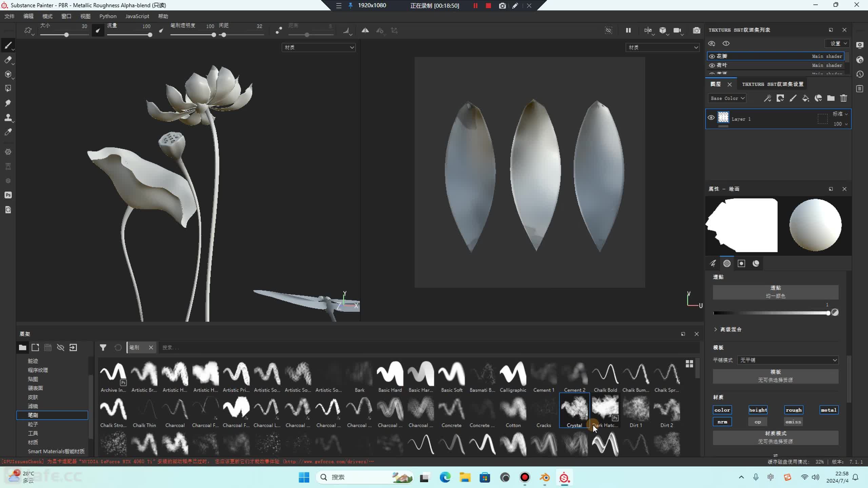Select the 粒子 shelf category

point(33,424)
